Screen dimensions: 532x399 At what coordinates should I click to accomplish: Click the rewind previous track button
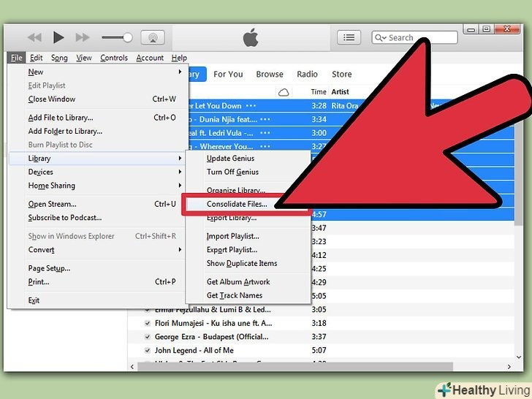click(x=34, y=37)
